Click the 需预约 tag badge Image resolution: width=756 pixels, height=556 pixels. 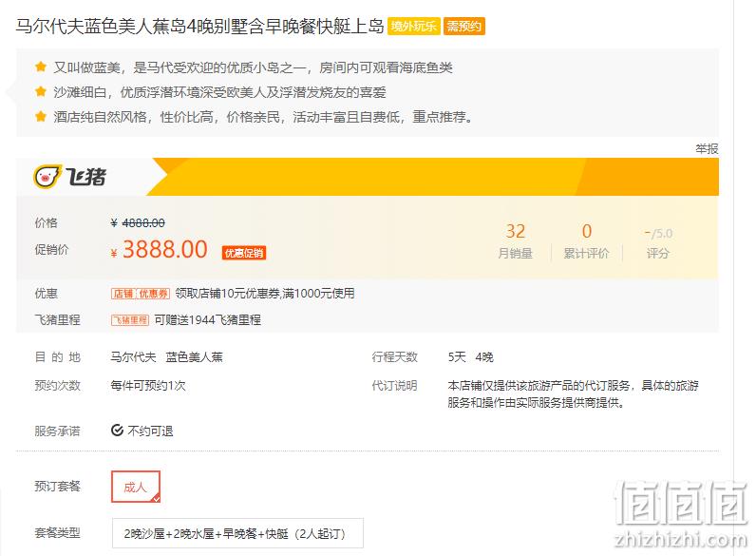463,26
